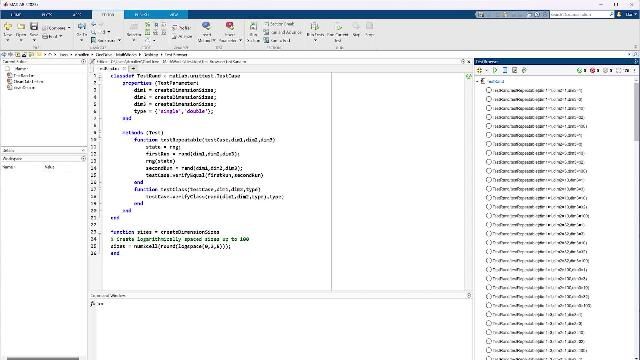The image size is (640, 360).
Task: Switch to the PLOTS tab
Action: [x=47, y=14]
